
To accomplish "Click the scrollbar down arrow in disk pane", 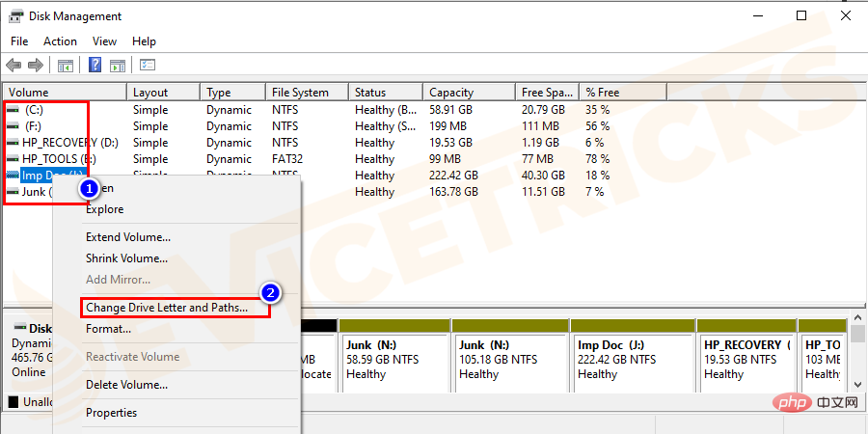I will click(857, 385).
